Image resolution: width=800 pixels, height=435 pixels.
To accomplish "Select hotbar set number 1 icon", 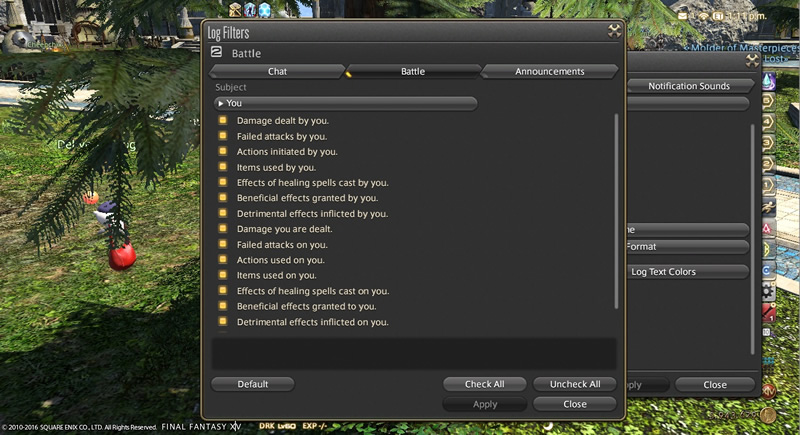I will pos(768,184).
